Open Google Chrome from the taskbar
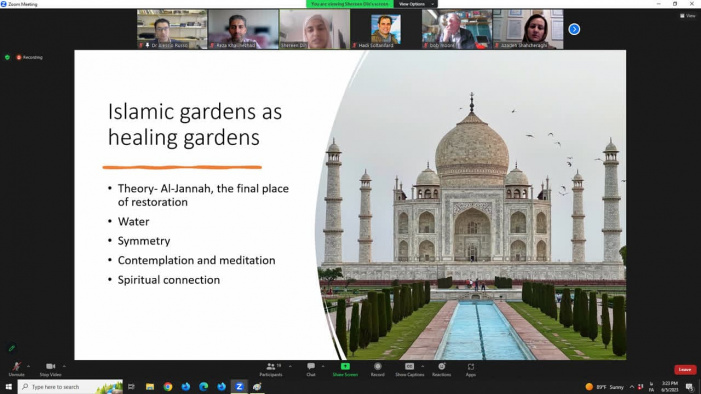The image size is (701, 394). click(168, 386)
